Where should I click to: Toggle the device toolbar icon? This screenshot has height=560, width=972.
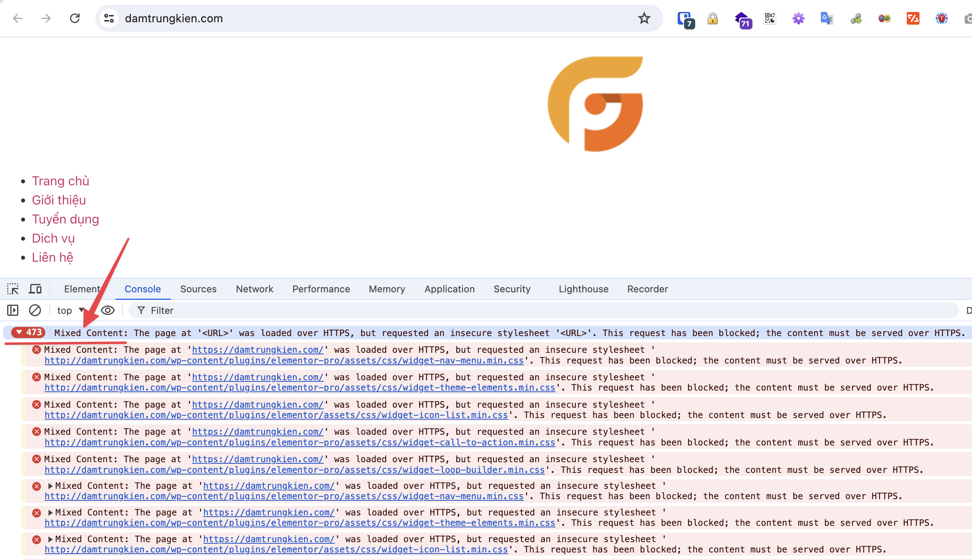pyautogui.click(x=35, y=289)
